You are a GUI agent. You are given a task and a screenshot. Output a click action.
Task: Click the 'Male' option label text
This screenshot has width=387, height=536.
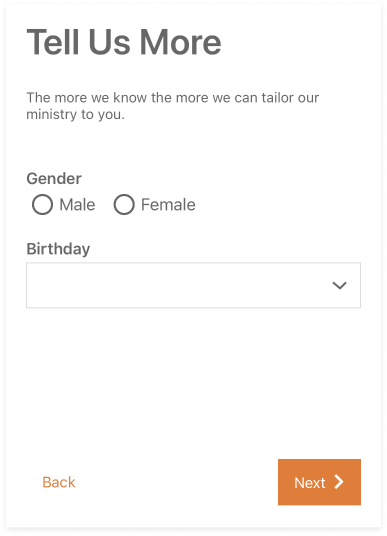77,205
